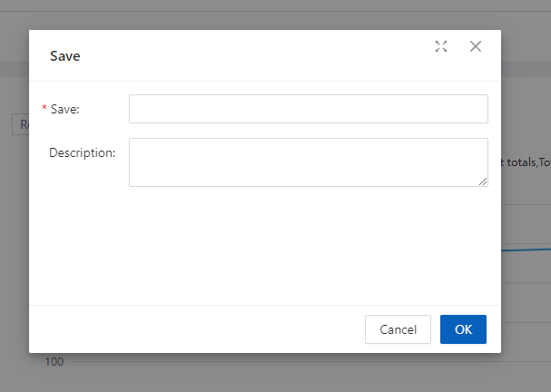Click the Description box resize handle
Screen dimensions: 551x392
483,181
